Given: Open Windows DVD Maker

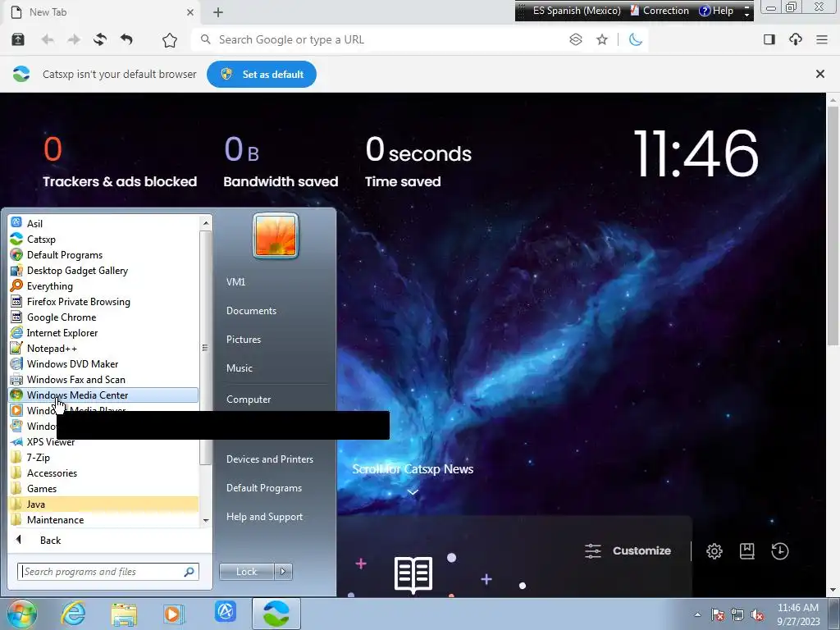Looking at the screenshot, I should coord(103,363).
